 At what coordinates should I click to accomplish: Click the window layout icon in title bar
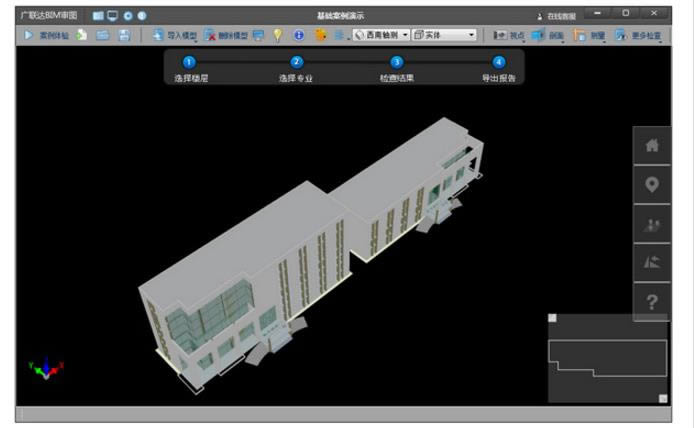pos(98,16)
